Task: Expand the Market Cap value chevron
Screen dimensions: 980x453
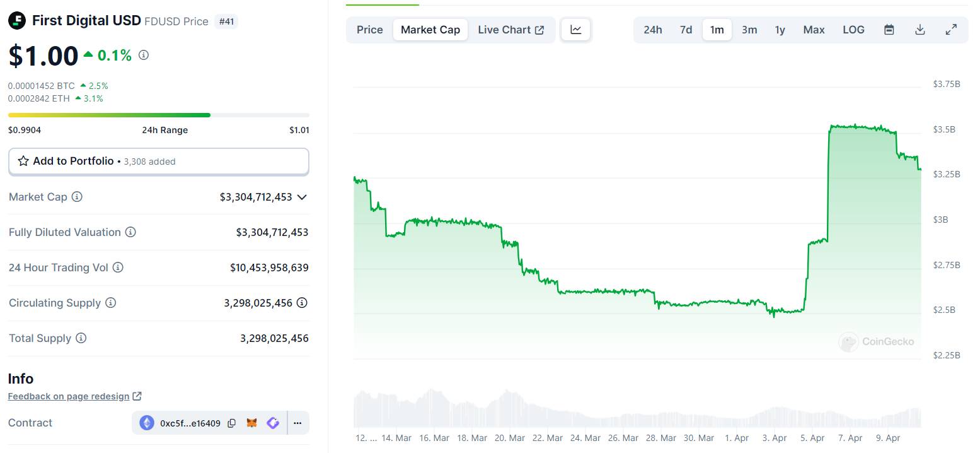Action: (x=302, y=197)
